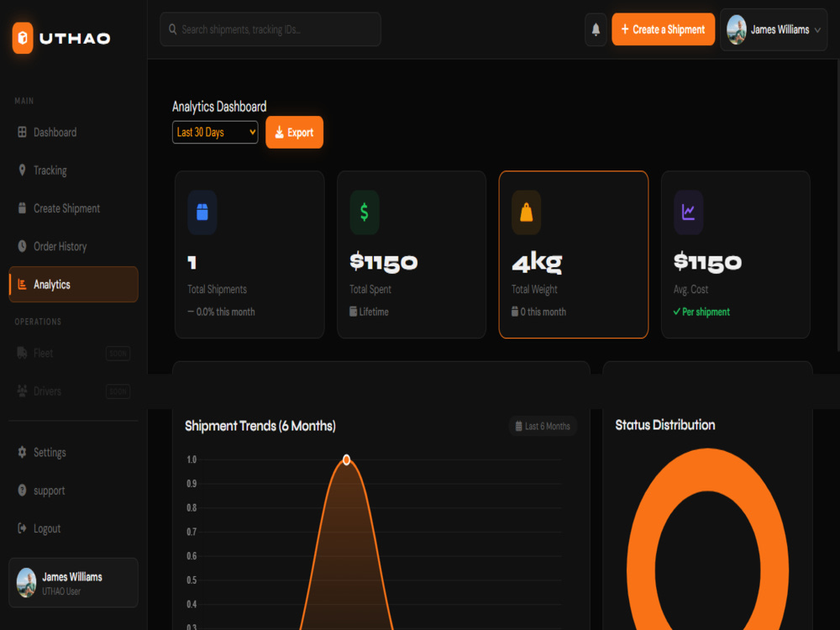Open Create Shipment from sidebar

click(x=73, y=208)
